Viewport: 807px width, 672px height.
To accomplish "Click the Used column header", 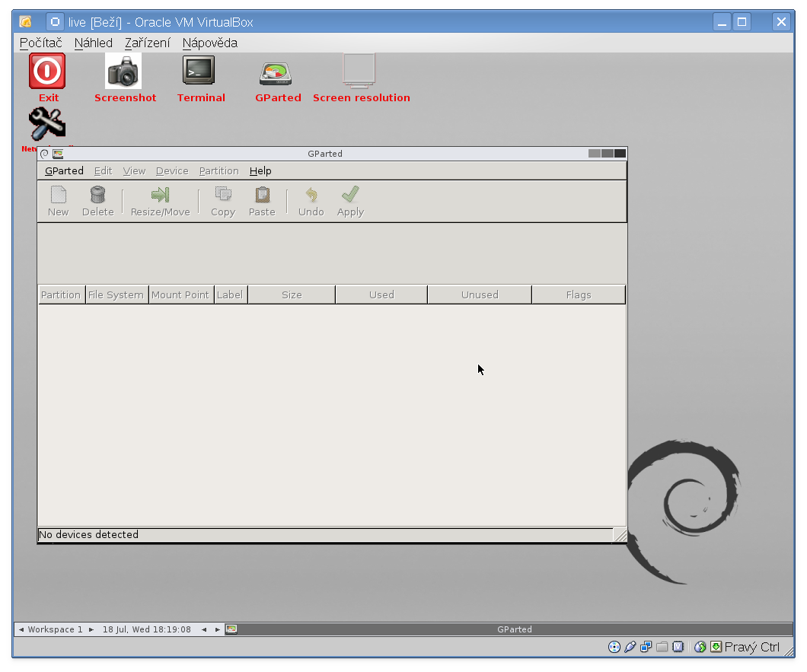I will tap(381, 295).
